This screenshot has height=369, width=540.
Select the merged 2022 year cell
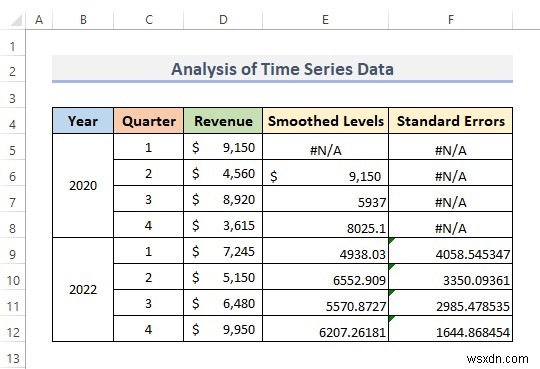point(83,289)
